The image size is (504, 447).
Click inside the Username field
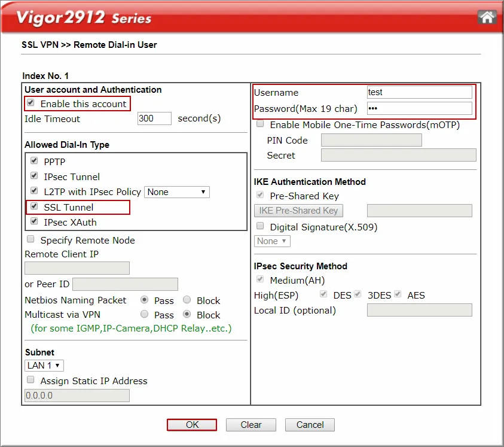(x=419, y=92)
